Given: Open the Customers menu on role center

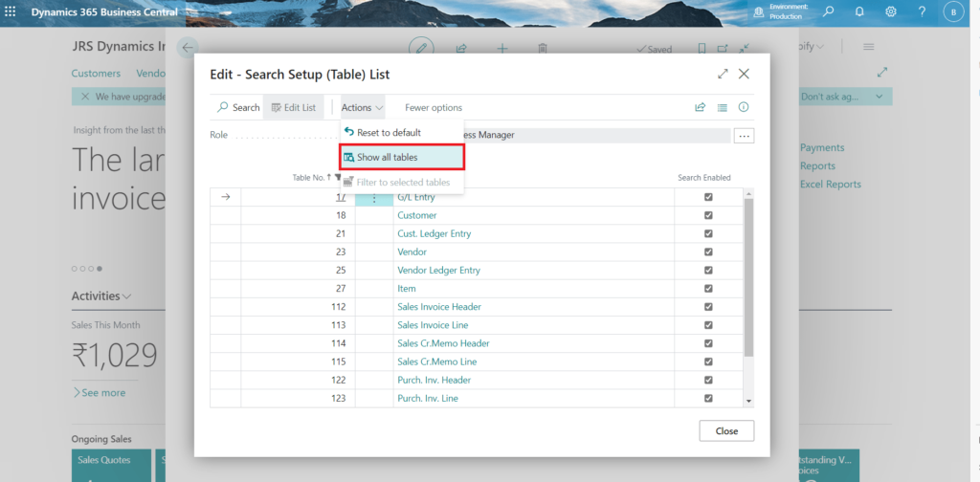Looking at the screenshot, I should click(96, 73).
